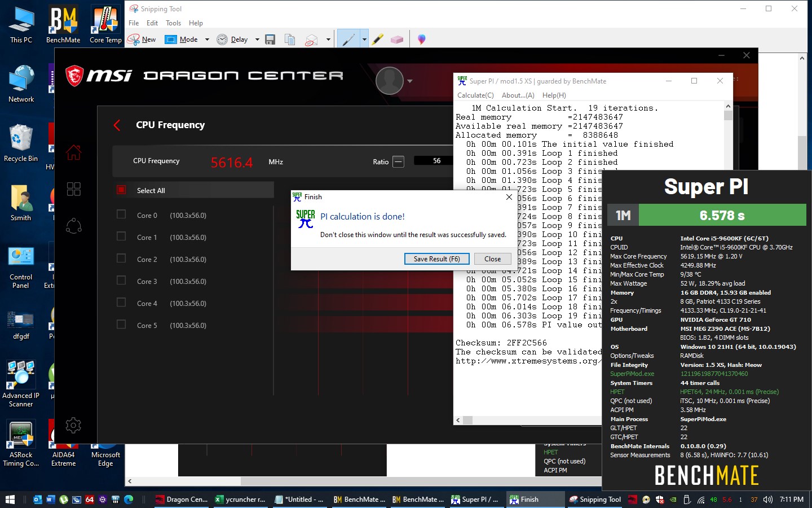The width and height of the screenshot is (812, 508).
Task: Click the Dragon Center home icon
Action: tap(74, 152)
